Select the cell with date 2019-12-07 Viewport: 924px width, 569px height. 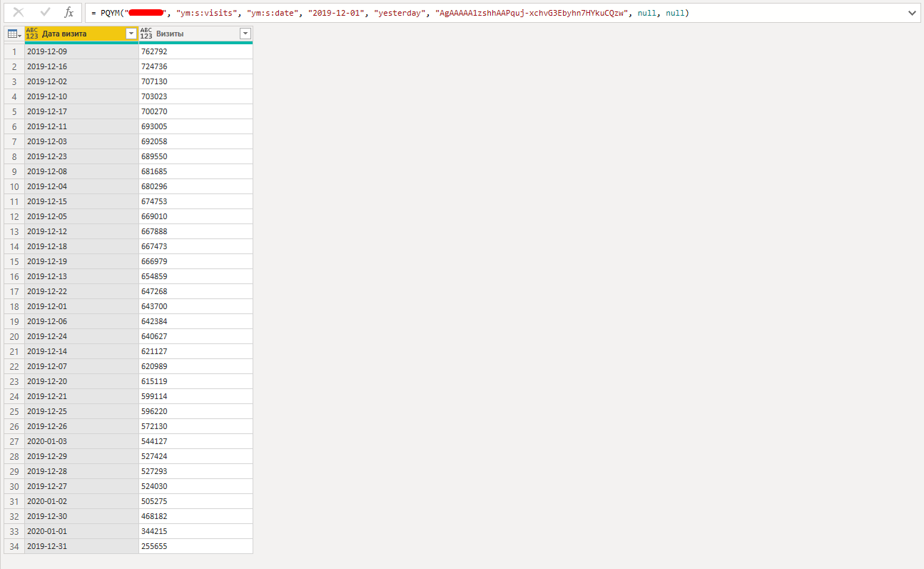click(x=81, y=366)
